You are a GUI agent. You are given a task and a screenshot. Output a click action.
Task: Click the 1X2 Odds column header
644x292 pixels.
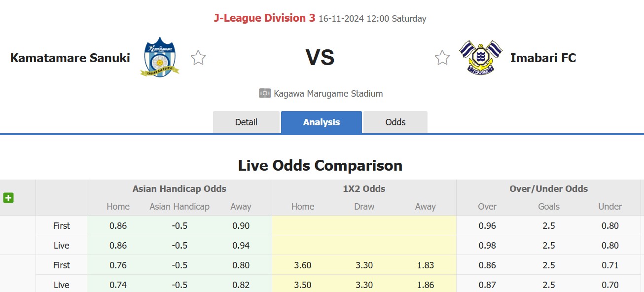364,188
